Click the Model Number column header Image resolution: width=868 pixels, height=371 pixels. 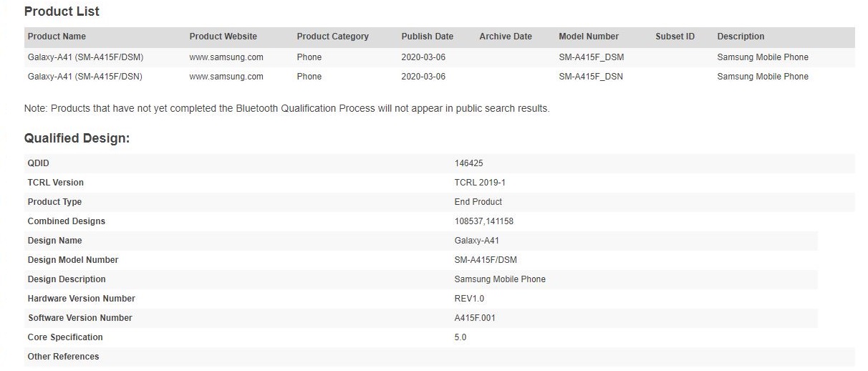click(588, 37)
